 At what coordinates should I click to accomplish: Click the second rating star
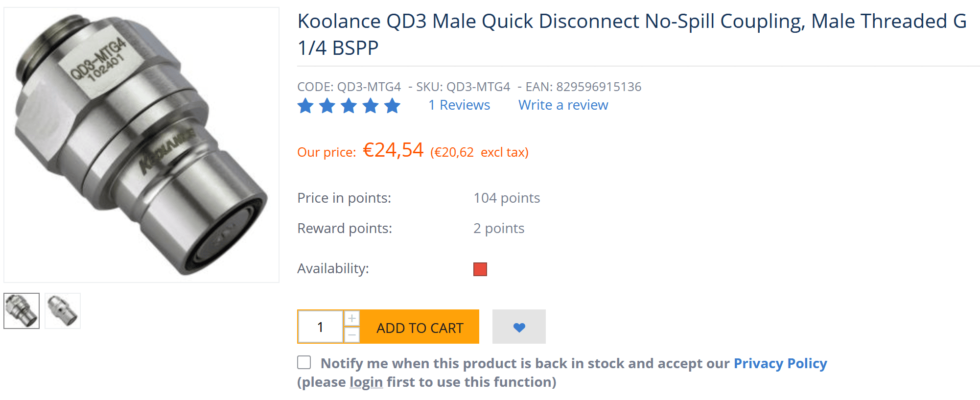(x=327, y=106)
